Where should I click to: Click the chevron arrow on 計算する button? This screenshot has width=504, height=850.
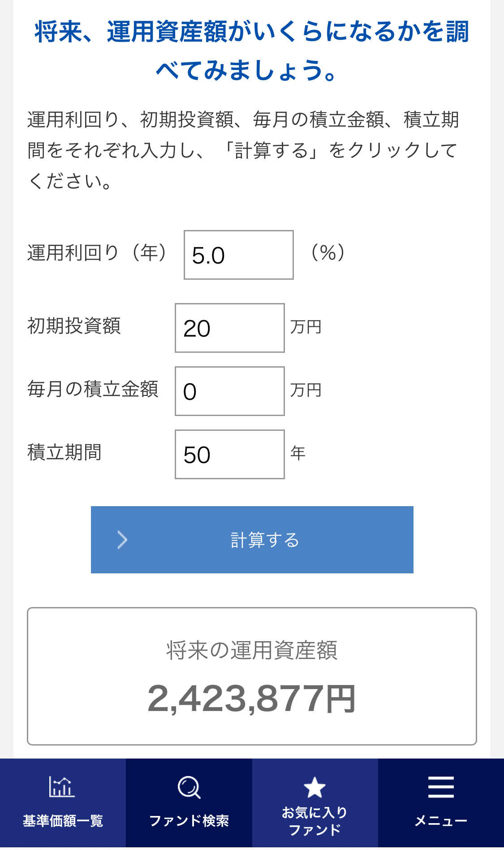point(122,539)
